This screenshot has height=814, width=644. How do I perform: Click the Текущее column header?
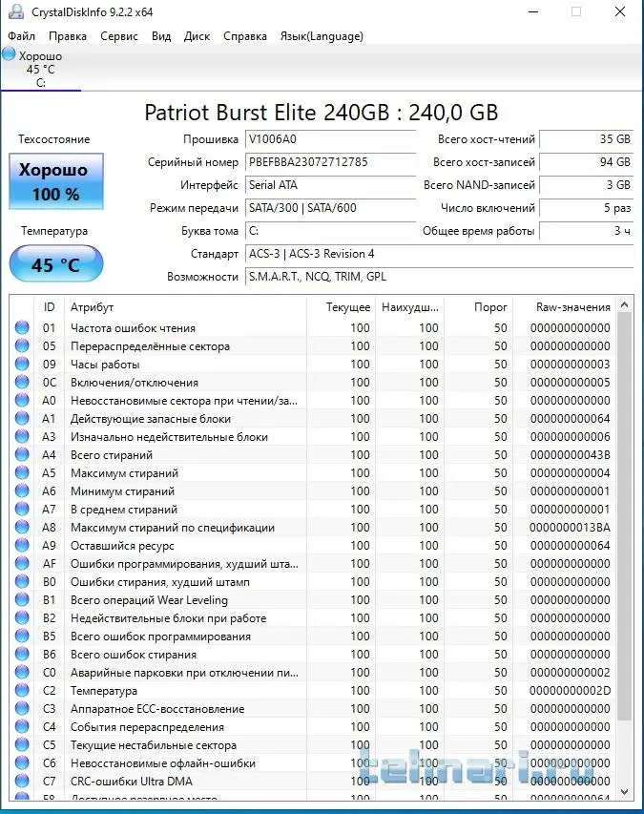coord(341,307)
